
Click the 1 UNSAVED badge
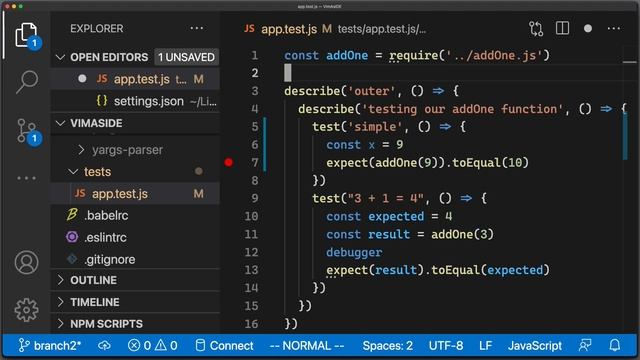point(186,57)
